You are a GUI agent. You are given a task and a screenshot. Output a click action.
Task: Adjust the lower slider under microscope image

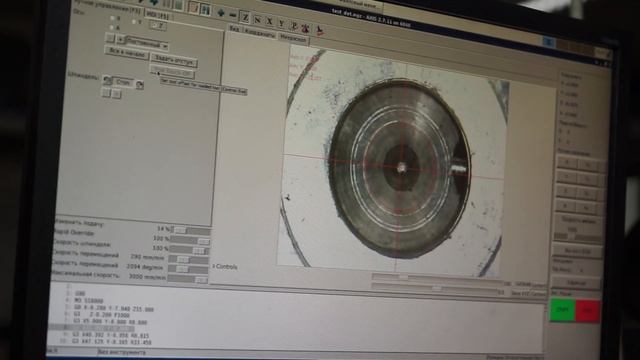click(435, 289)
